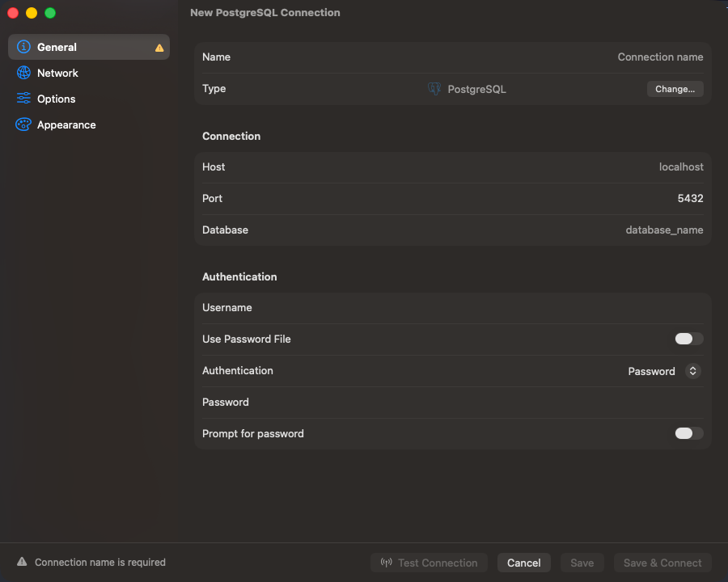
Task: Close the window with red button
Action: coord(13,13)
